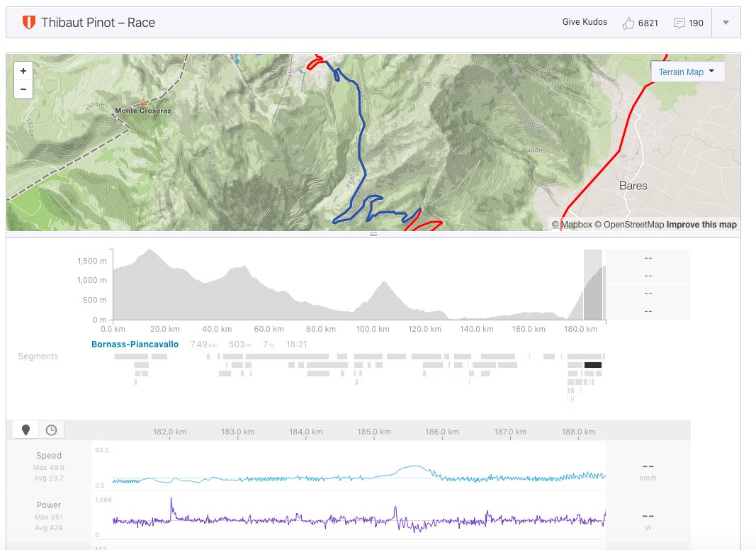Click the Bares town label on map
756x550 pixels.
633,186
